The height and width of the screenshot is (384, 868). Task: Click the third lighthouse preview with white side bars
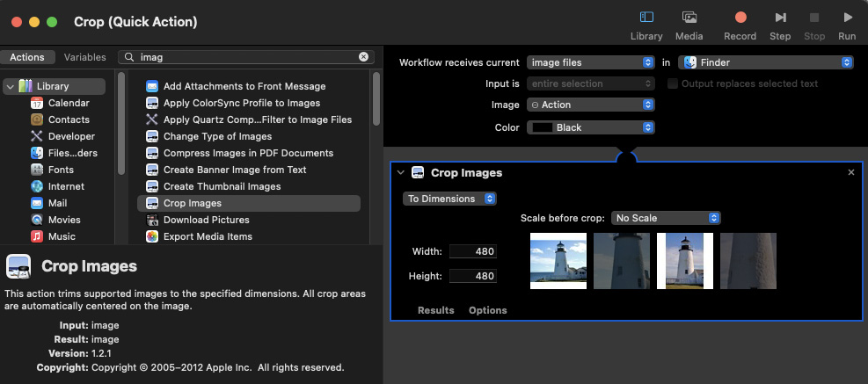coord(685,261)
